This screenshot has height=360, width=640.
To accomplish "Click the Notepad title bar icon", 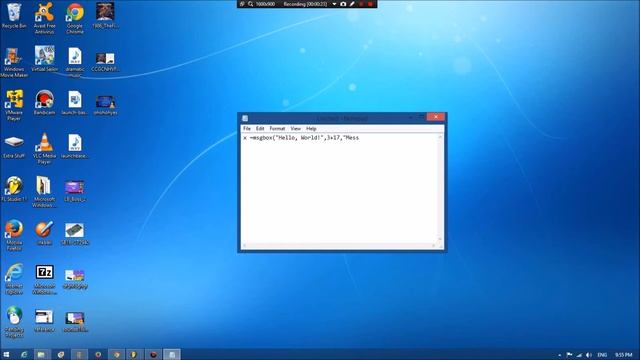I will click(245, 118).
